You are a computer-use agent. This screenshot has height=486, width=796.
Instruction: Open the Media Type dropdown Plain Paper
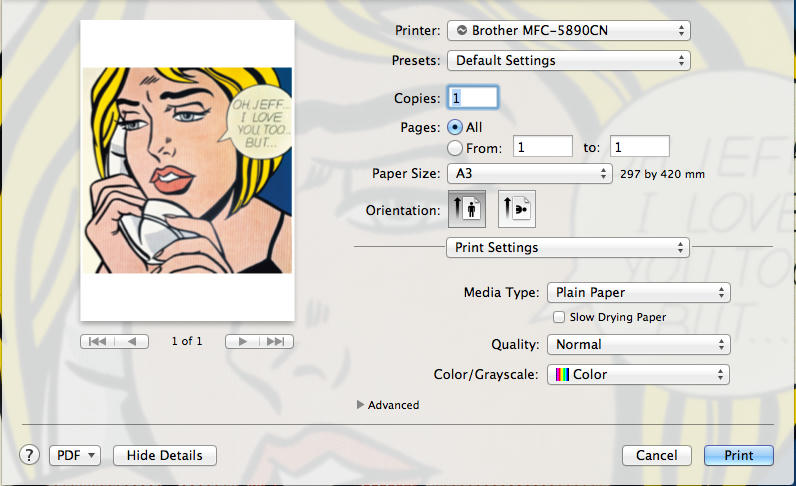click(x=639, y=293)
